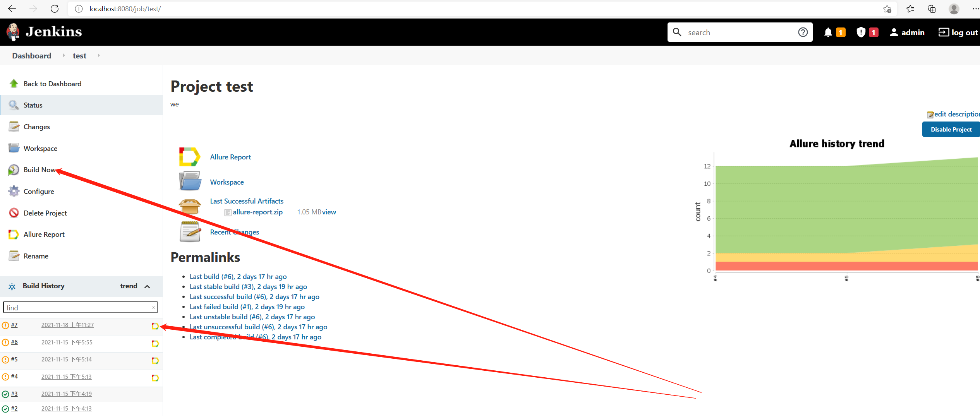Viewport: 980px width, 416px height.
Task: Click the Workspace folder icon in sidebar
Action: pyautogui.click(x=14, y=148)
